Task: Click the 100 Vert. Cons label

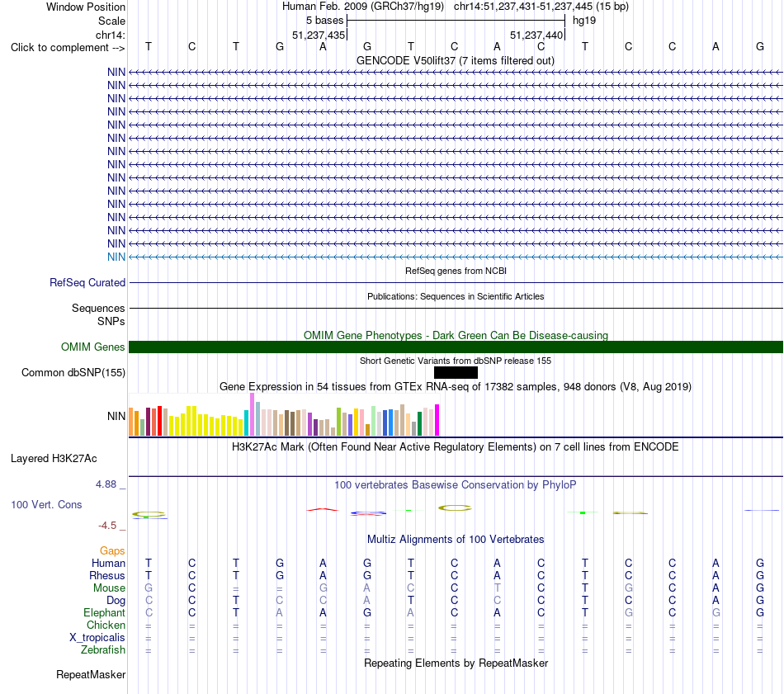Action: tap(46, 504)
